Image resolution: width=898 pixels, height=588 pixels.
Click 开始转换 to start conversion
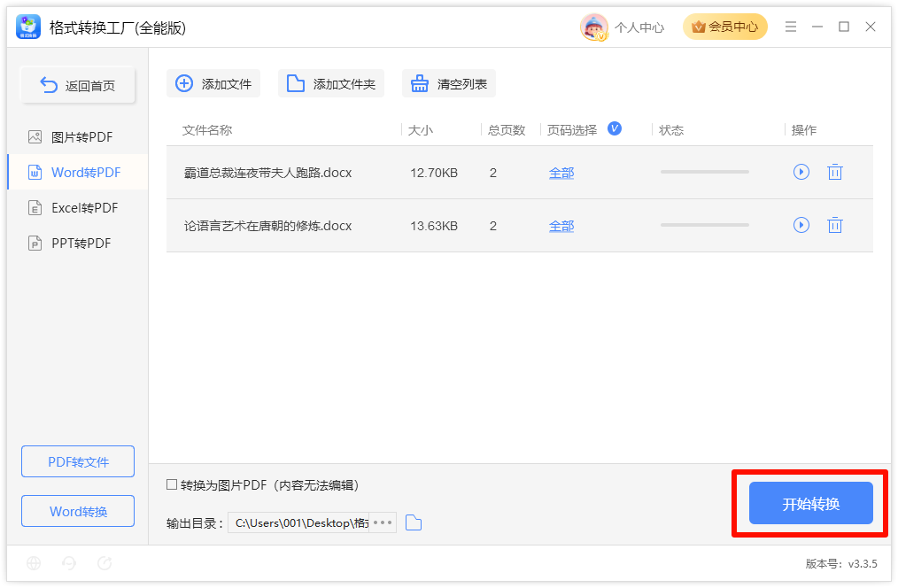[811, 503]
